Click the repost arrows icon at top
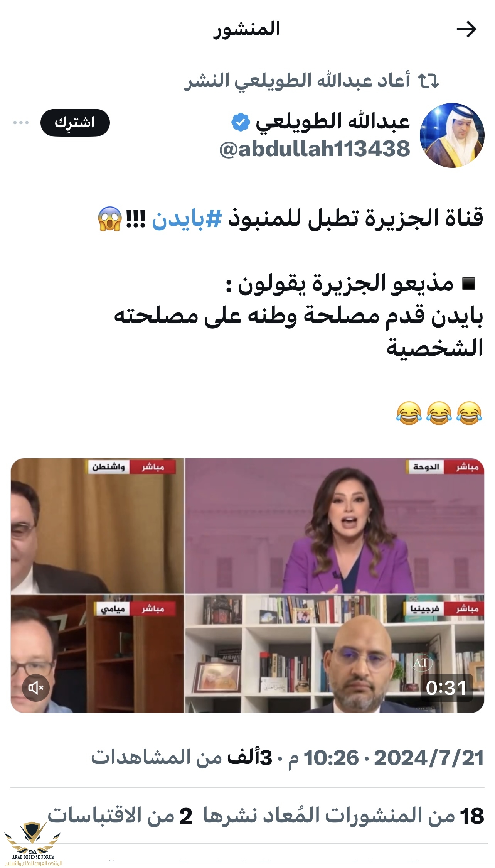Image resolution: width=495 pixels, height=868 pixels. click(x=429, y=81)
